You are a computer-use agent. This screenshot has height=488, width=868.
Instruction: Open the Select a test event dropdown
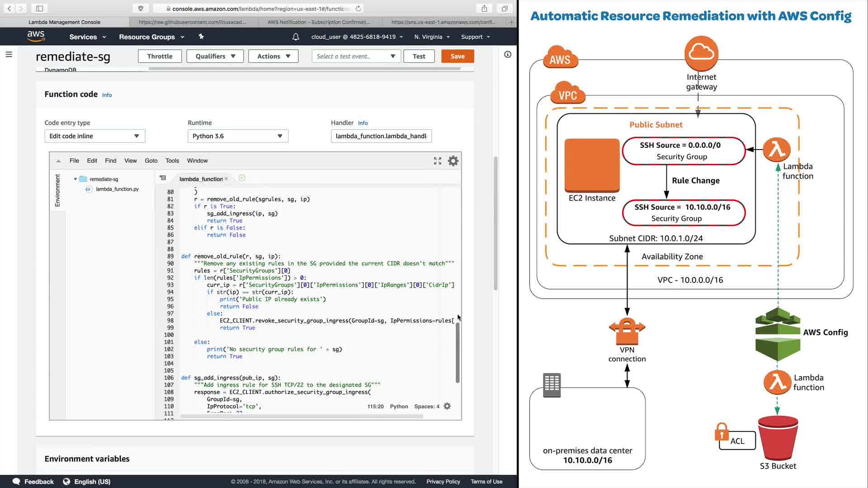pyautogui.click(x=356, y=56)
